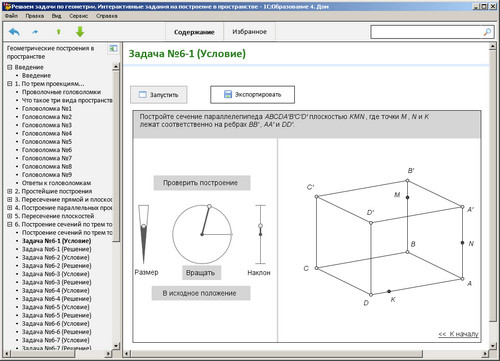Image resolution: width=500 pixels, height=361 pixels.
Task: Click the Наклон slider handle
Action: pyautogui.click(x=260, y=226)
